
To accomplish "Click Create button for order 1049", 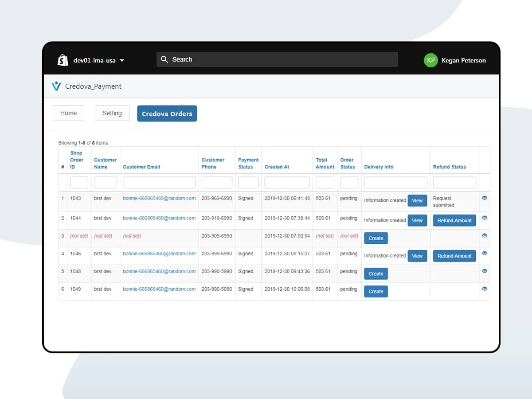I will pos(376,291).
